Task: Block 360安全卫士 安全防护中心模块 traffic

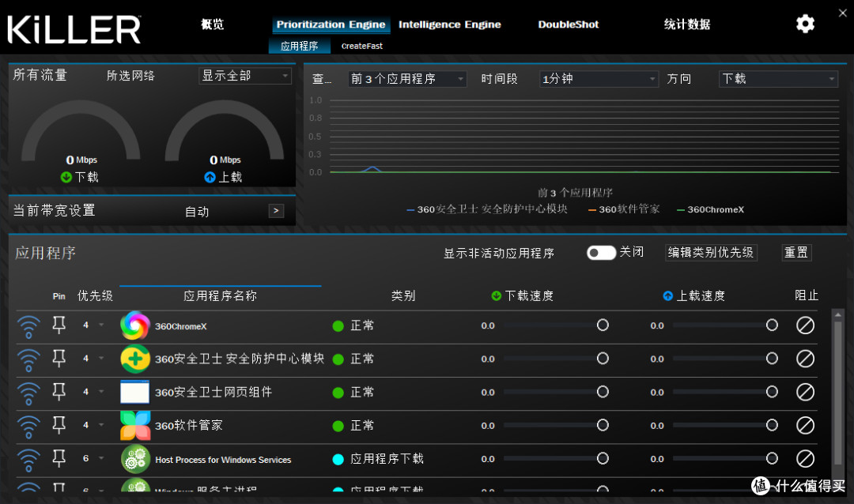Action: pyautogui.click(x=805, y=359)
